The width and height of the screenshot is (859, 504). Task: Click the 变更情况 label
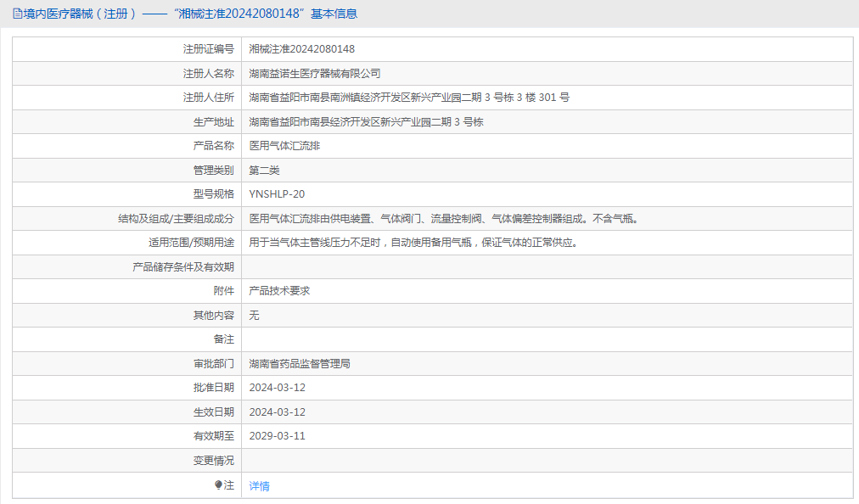point(214,460)
